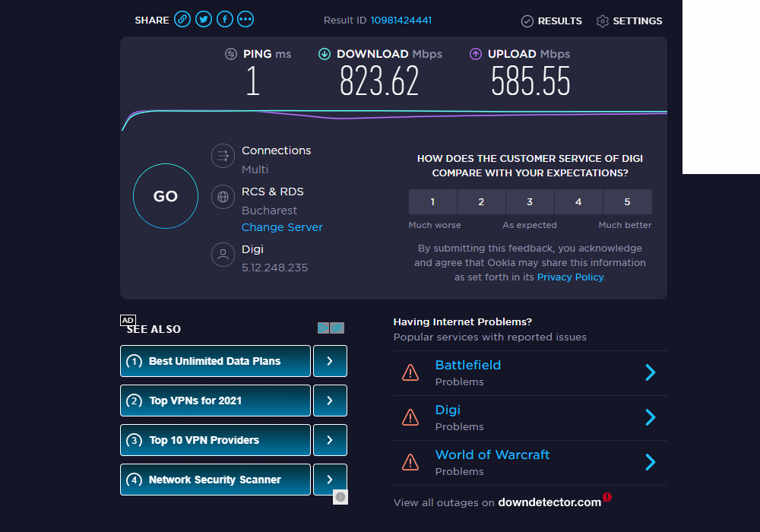The image size is (760, 532).
Task: Open the Privacy Policy link
Action: coord(570,277)
